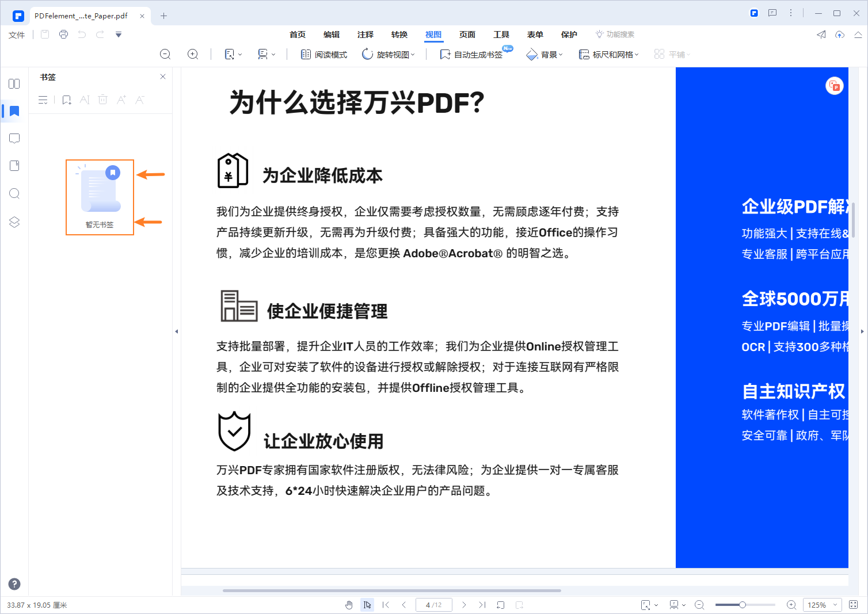Open the search sidebar icon
This screenshot has width=868, height=614.
pyautogui.click(x=14, y=193)
